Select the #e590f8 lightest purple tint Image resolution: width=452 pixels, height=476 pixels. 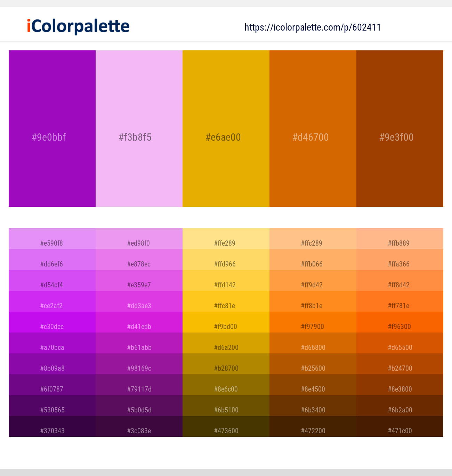coord(52,239)
